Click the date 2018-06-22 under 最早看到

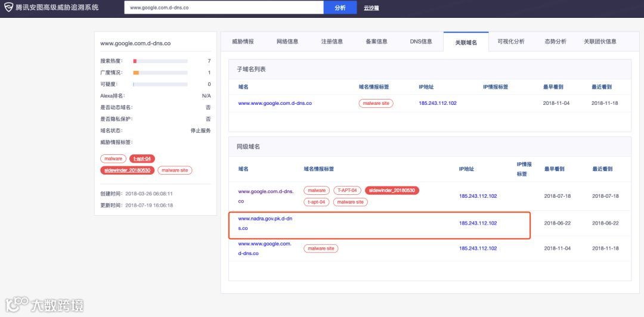558,223
